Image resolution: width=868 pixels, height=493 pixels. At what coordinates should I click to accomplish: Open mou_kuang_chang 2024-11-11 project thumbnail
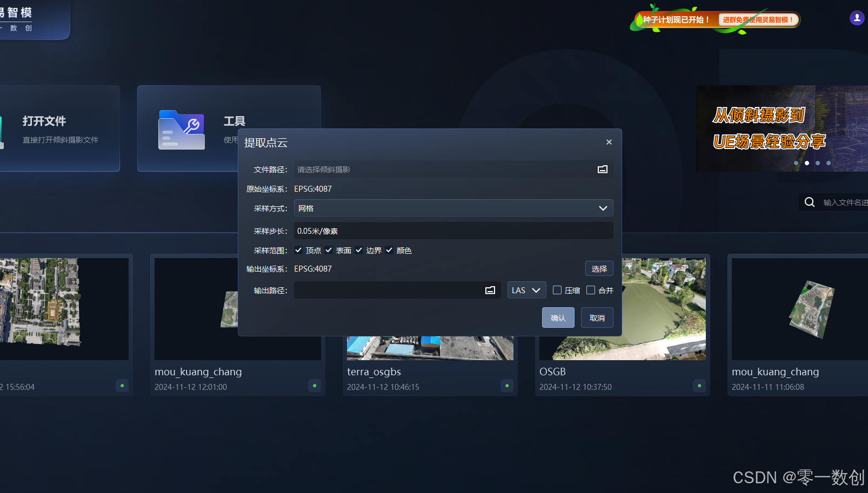[800, 309]
